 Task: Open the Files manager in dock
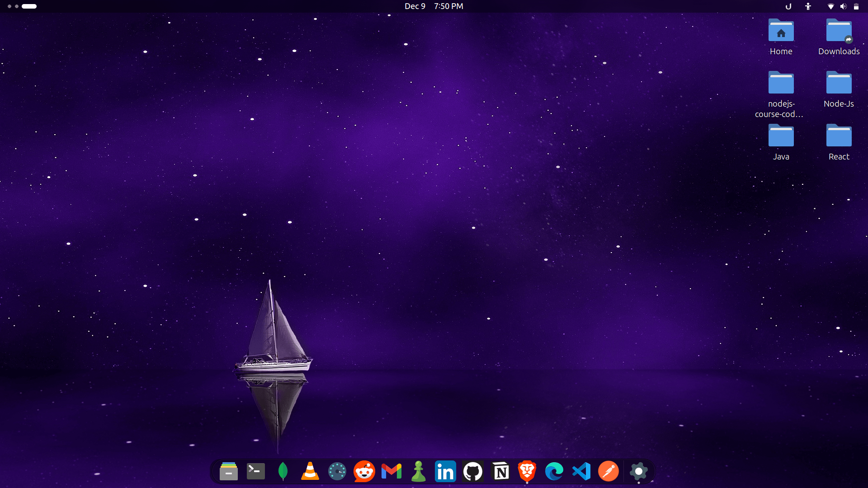coord(229,472)
